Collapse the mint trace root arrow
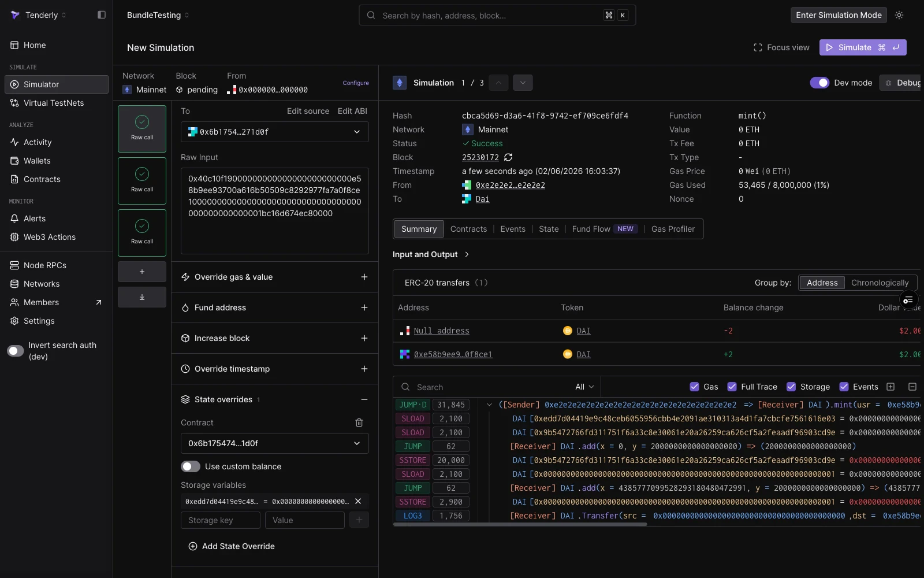 pos(489,405)
